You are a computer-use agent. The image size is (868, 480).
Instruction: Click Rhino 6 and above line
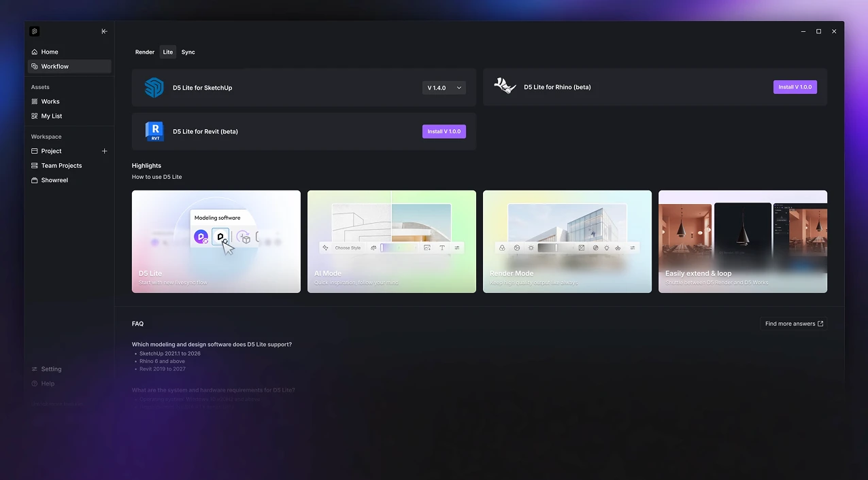click(162, 361)
